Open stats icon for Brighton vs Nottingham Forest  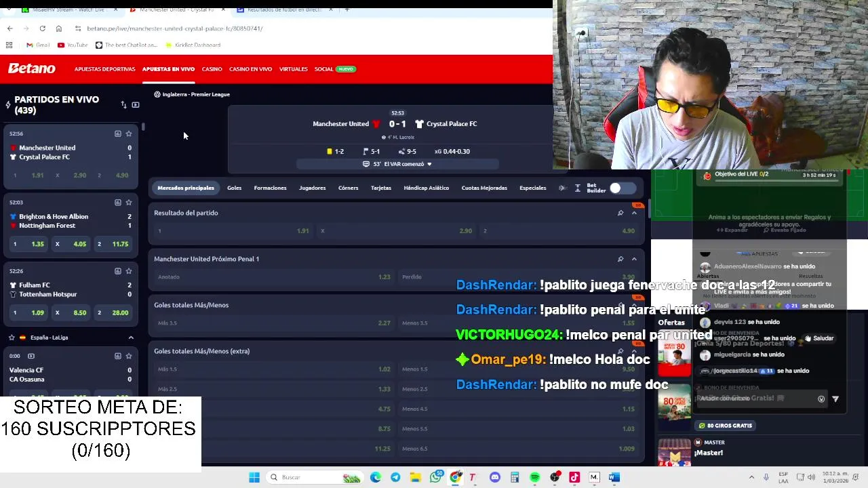click(117, 202)
